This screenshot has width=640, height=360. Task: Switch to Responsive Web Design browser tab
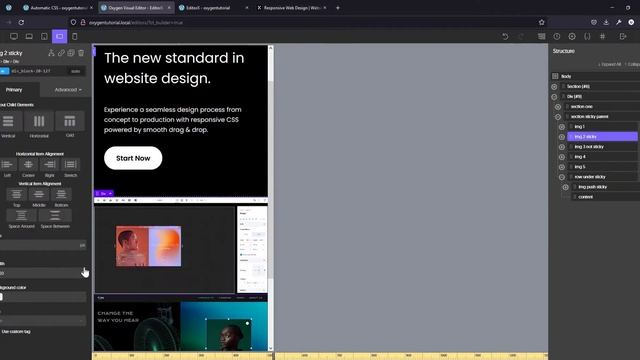click(x=291, y=8)
